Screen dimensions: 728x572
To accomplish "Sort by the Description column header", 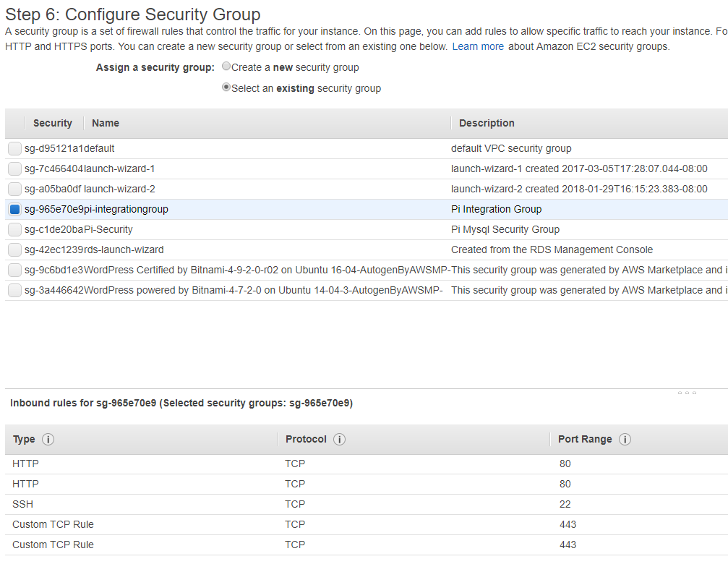I will point(487,123).
